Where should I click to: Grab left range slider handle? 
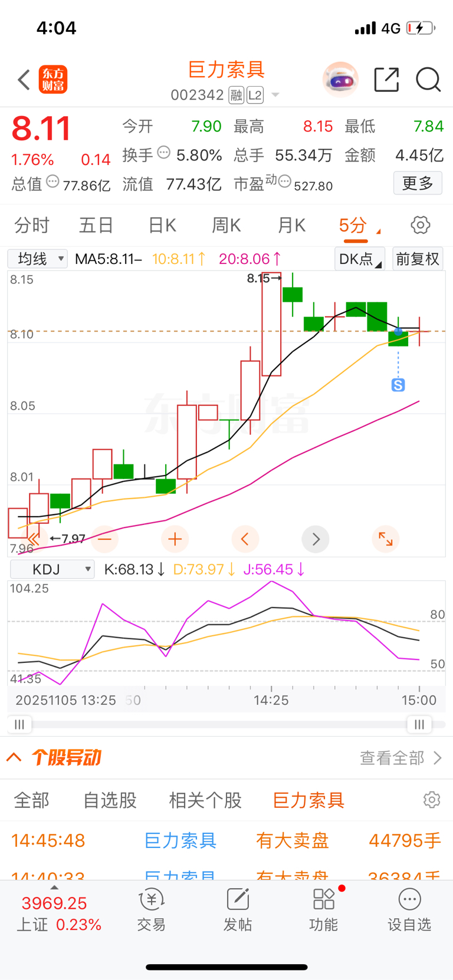19,724
